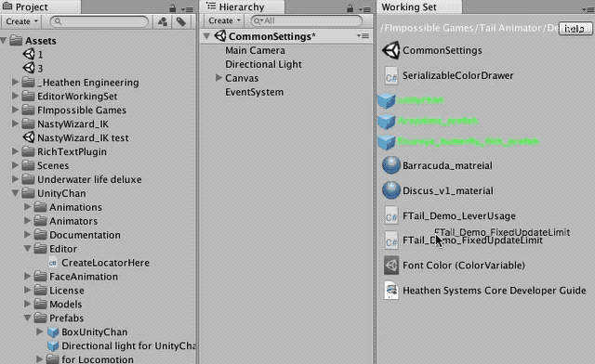Select the License folder
This screenshot has height=364, width=595.
[67, 290]
